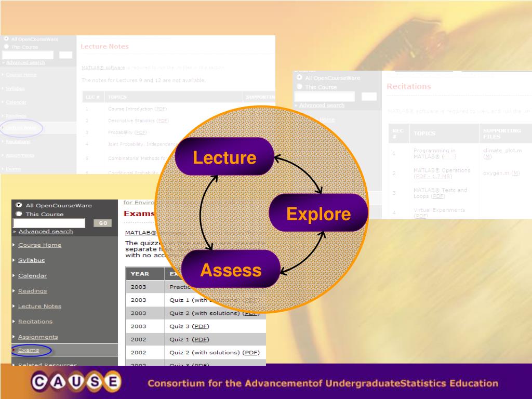Open Advanced search on Recitations page
The width and height of the screenshot is (532, 399).
[x=322, y=105]
